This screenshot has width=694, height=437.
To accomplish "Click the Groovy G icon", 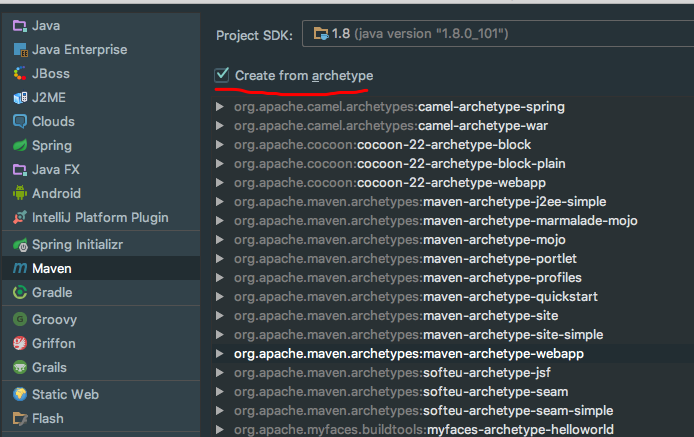I will [20, 319].
